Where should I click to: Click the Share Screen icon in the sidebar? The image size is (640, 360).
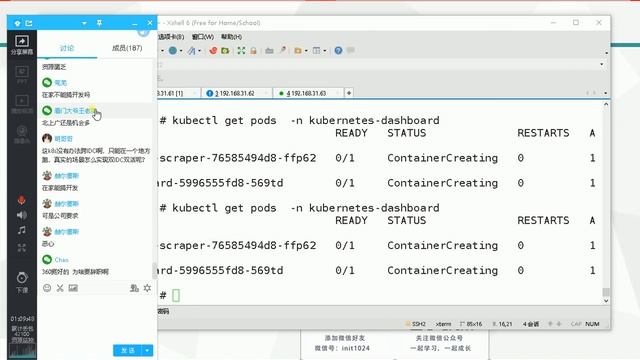tap(22, 44)
